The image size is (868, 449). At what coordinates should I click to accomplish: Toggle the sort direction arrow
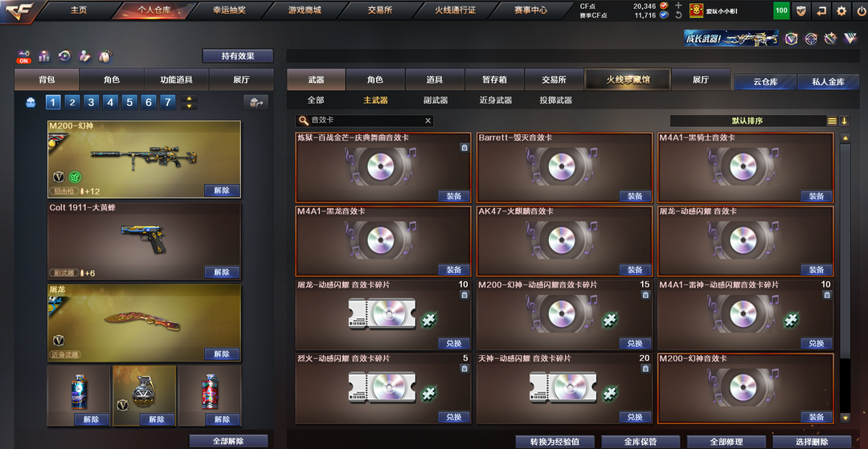coord(844,120)
